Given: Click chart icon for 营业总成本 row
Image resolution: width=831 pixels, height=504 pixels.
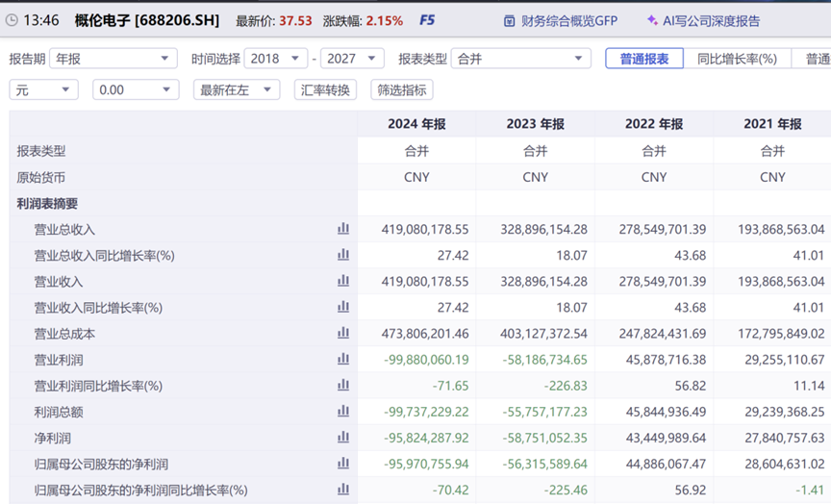Looking at the screenshot, I should pos(343,333).
